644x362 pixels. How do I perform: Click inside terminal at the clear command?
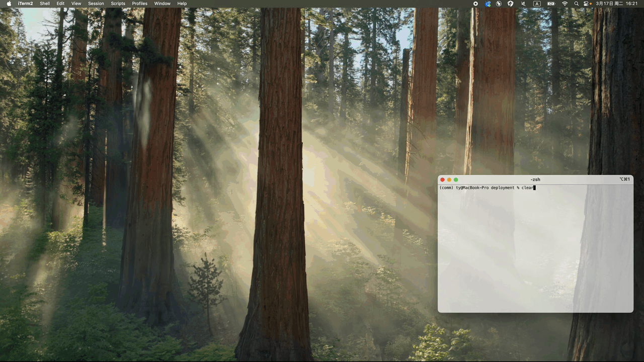[527, 188]
